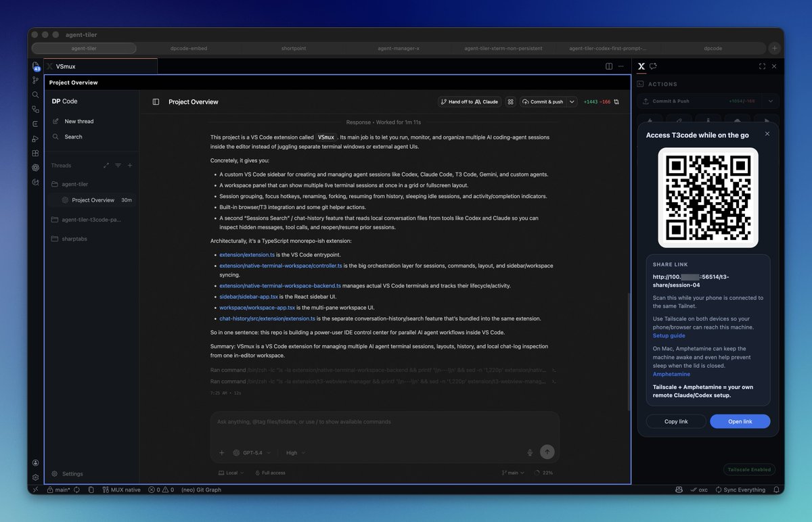Switch to the dpcode-embed window tab

pos(189,48)
